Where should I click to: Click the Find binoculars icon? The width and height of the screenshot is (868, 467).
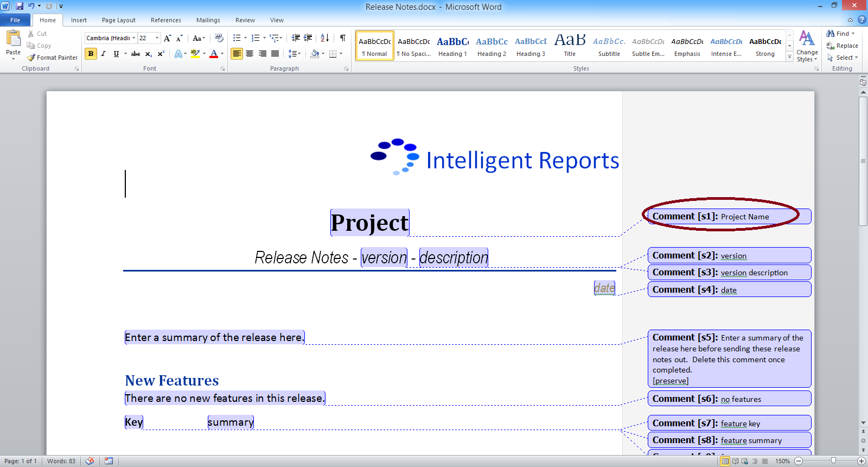point(830,34)
